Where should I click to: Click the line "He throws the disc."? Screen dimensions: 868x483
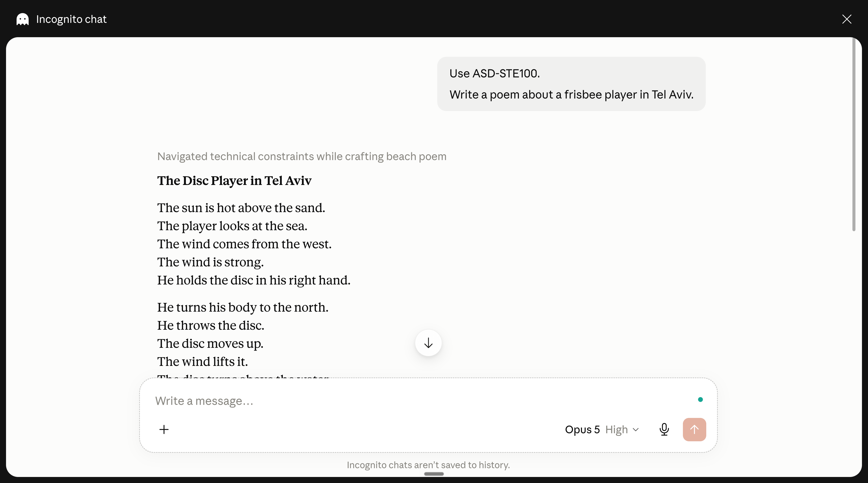pos(211,326)
